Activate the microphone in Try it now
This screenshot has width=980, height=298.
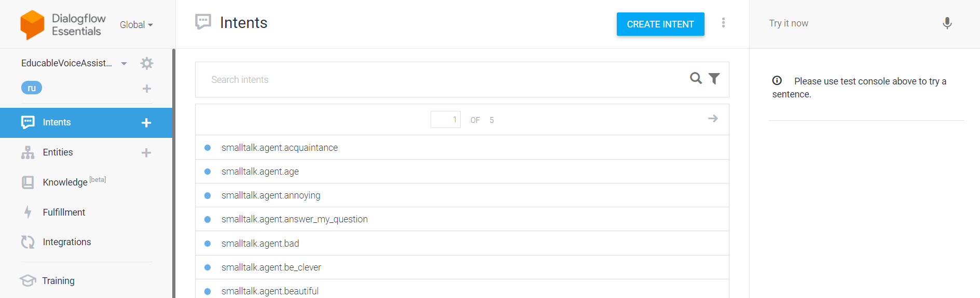click(947, 23)
